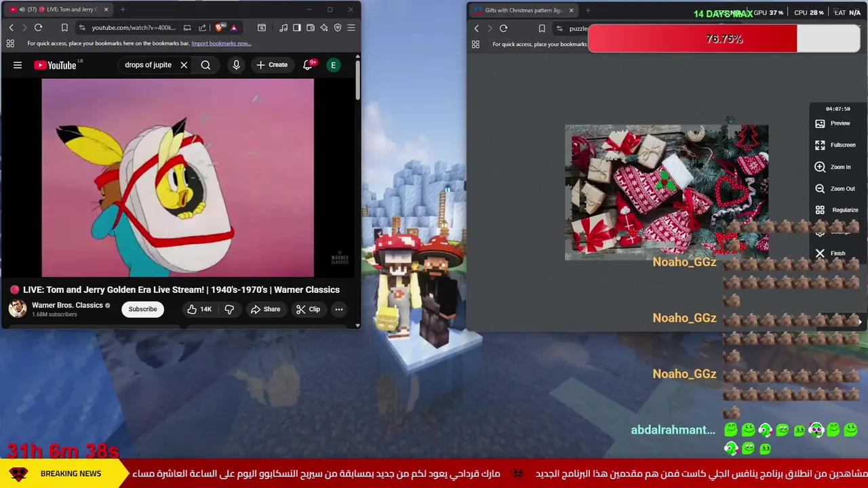
Task: Open the browser main menu in YouTube window
Action: click(x=351, y=28)
